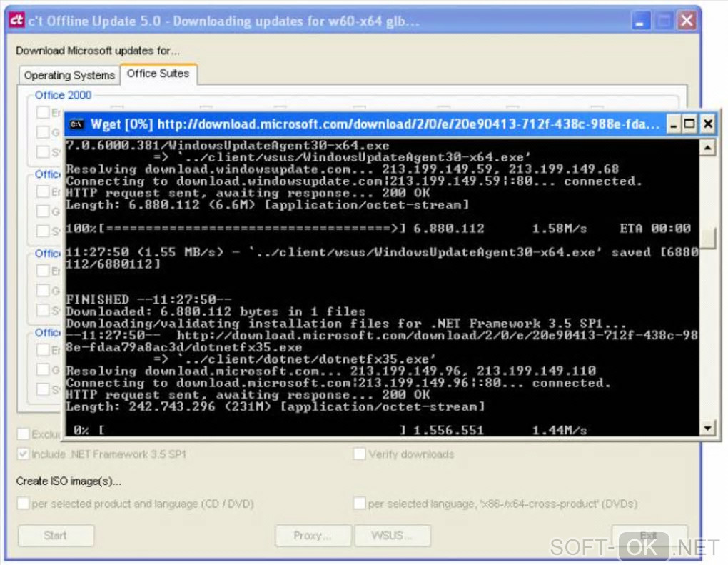
Task: Enable the Verify downloads checkbox
Action: coord(359,454)
